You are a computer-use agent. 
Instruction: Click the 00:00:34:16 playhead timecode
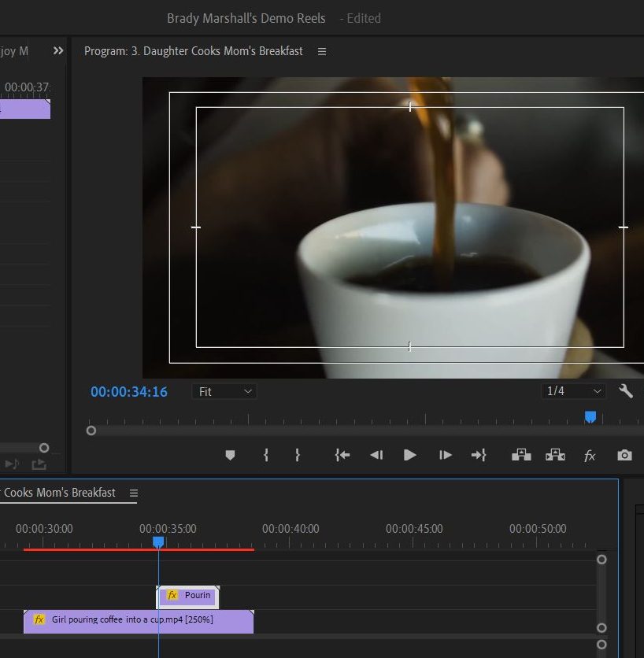click(129, 392)
